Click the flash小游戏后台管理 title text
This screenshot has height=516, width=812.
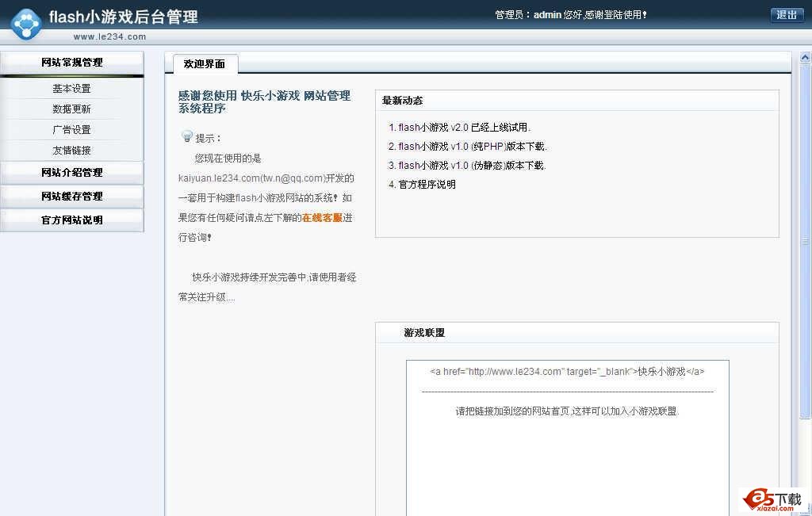[123, 17]
